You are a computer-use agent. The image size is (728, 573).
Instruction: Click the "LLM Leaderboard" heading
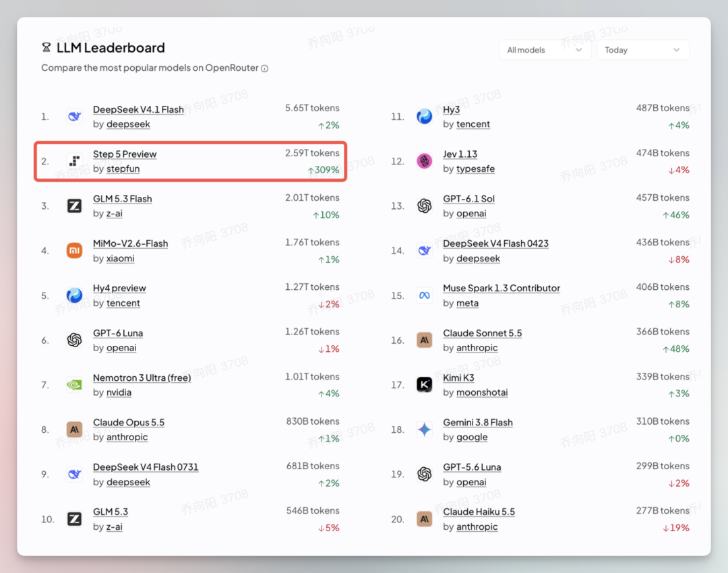click(x=111, y=48)
